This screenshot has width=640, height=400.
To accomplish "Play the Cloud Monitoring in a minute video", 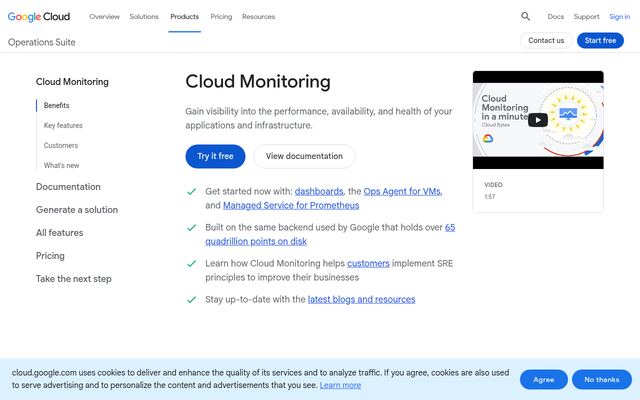I will 538,120.
